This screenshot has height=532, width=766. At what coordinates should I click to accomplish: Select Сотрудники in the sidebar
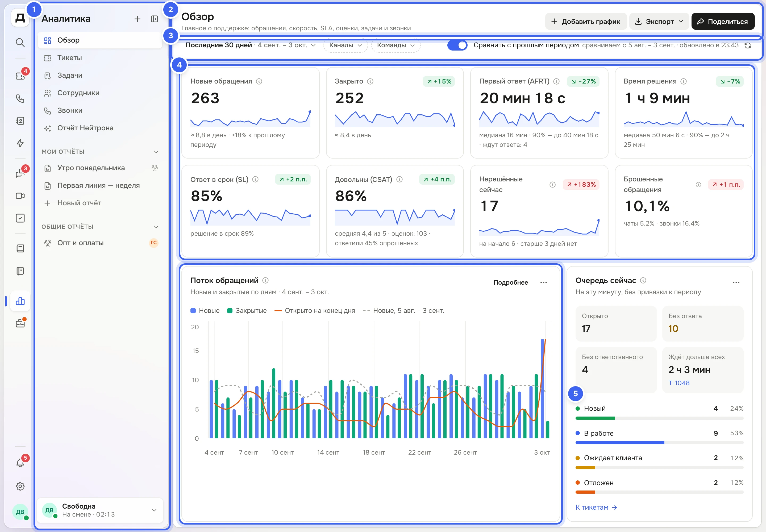(x=100, y=93)
